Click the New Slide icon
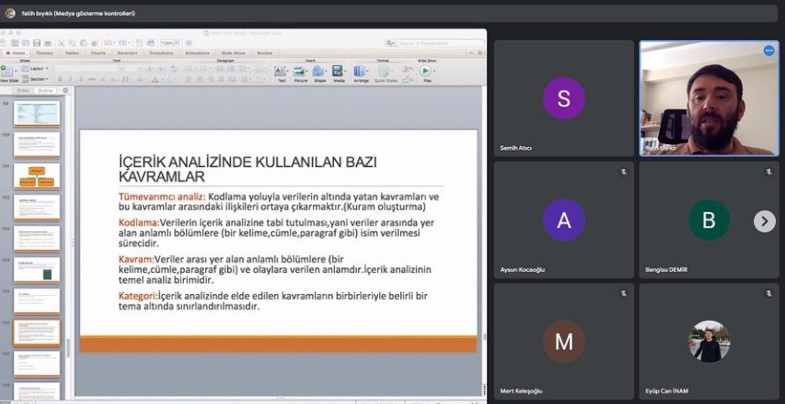This screenshot has height=404, width=785. coord(8,73)
